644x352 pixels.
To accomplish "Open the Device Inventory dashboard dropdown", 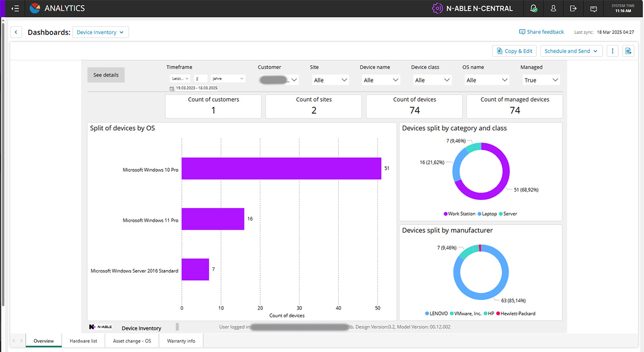I will 100,32.
